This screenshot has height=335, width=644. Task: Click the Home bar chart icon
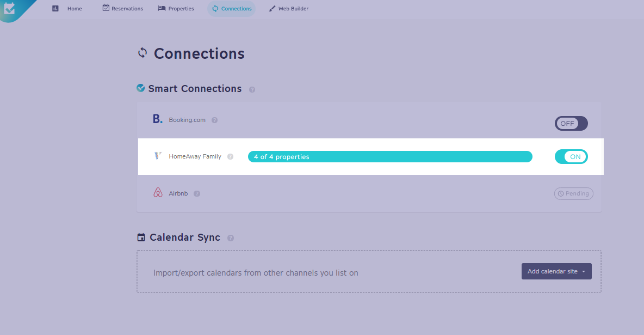point(55,9)
